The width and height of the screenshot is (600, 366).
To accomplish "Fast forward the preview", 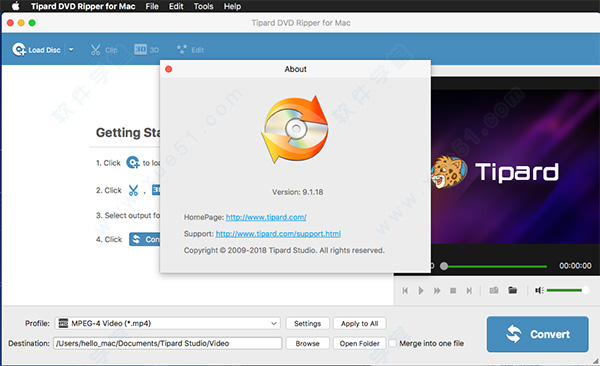I will click(x=437, y=291).
